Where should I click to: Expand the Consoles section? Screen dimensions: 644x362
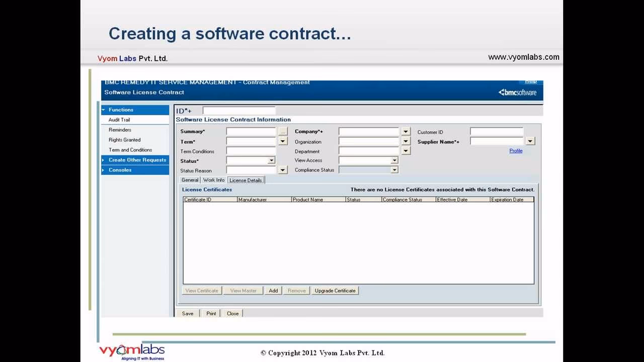tap(104, 170)
